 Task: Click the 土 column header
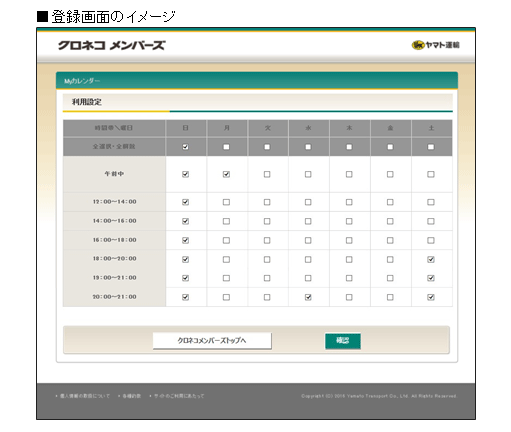pyautogui.click(x=431, y=128)
